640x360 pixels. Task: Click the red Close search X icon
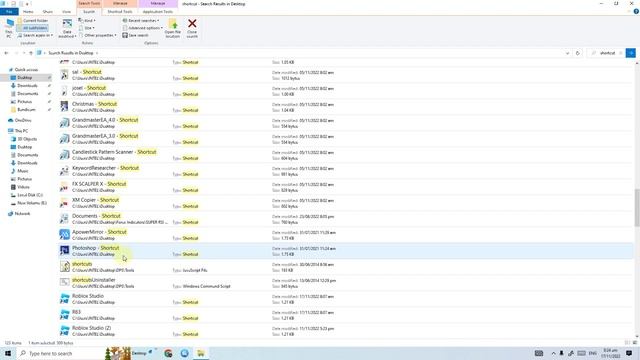coord(192,24)
